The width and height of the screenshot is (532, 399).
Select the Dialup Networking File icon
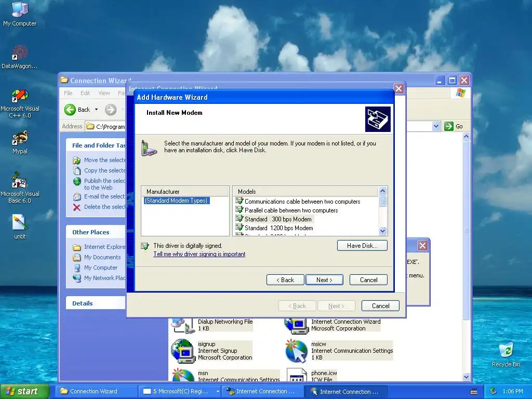182,326
